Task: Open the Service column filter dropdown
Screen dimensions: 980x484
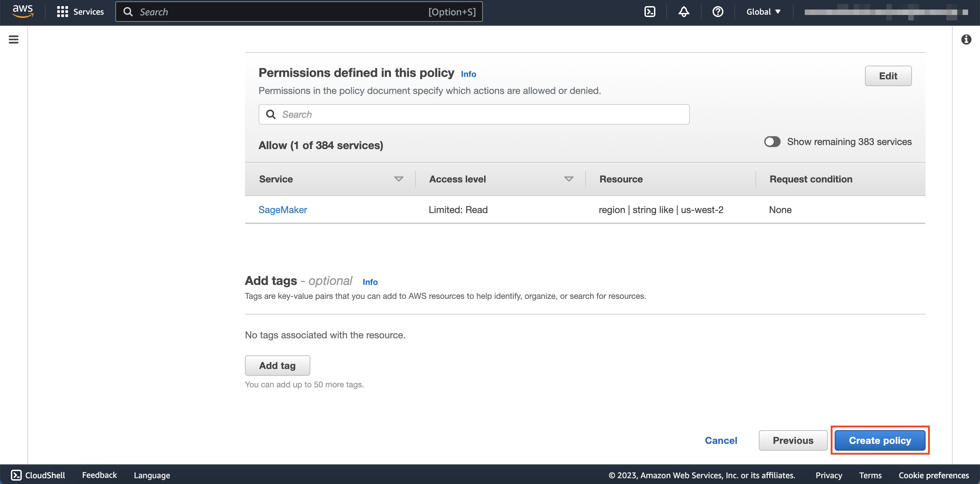Action: click(x=398, y=179)
